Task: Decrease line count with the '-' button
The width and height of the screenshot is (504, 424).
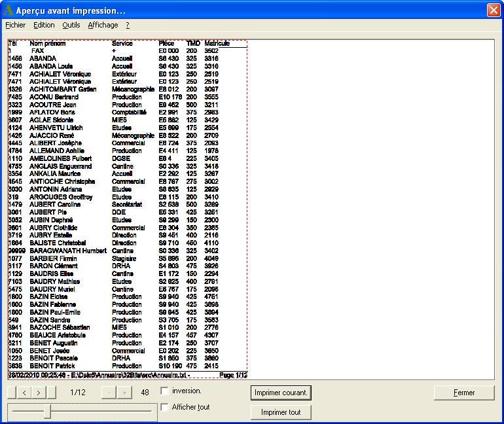Action: tap(109, 393)
